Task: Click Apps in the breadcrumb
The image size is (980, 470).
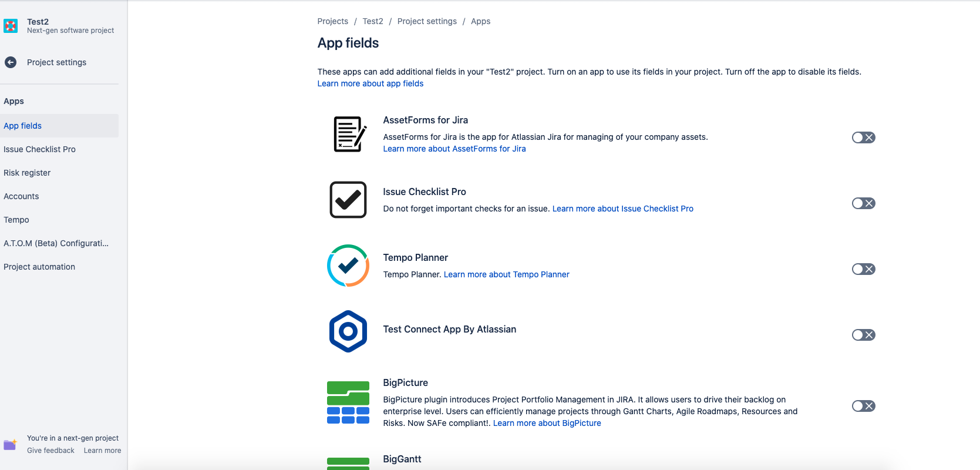Action: [480, 21]
